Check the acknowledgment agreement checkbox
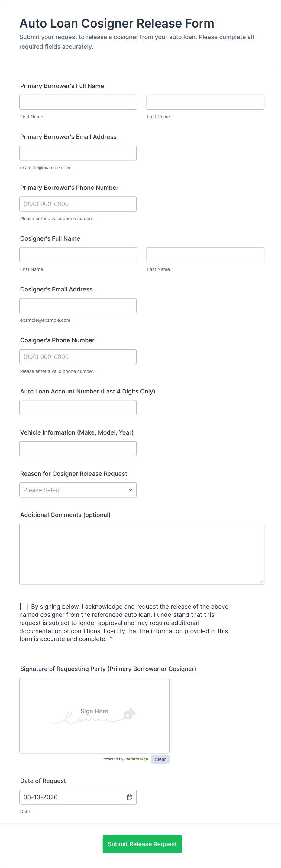 click(24, 607)
